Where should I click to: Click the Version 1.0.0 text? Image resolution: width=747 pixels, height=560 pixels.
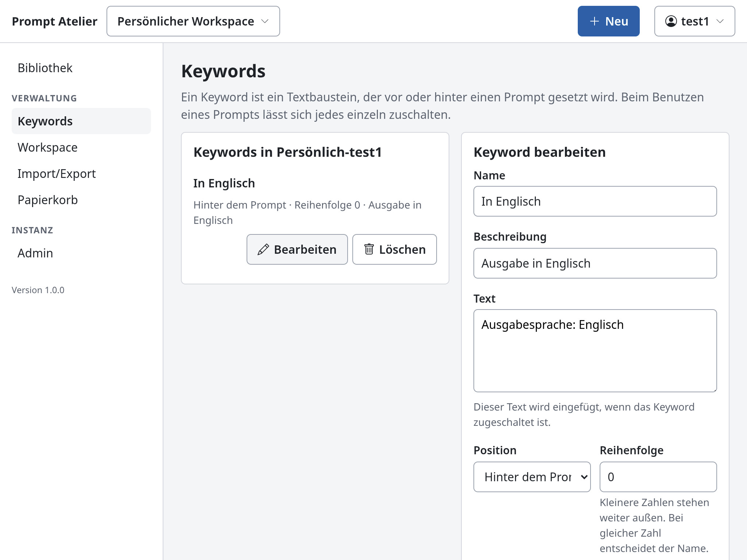pyautogui.click(x=38, y=290)
